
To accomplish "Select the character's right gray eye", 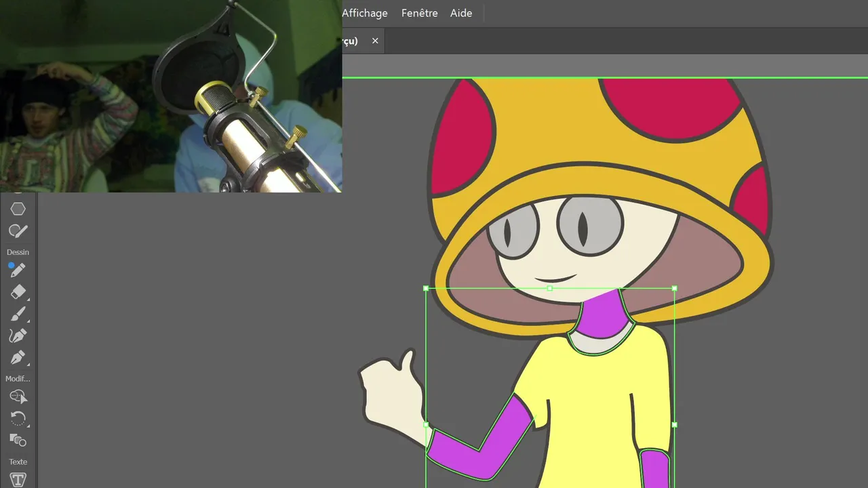I will click(591, 225).
